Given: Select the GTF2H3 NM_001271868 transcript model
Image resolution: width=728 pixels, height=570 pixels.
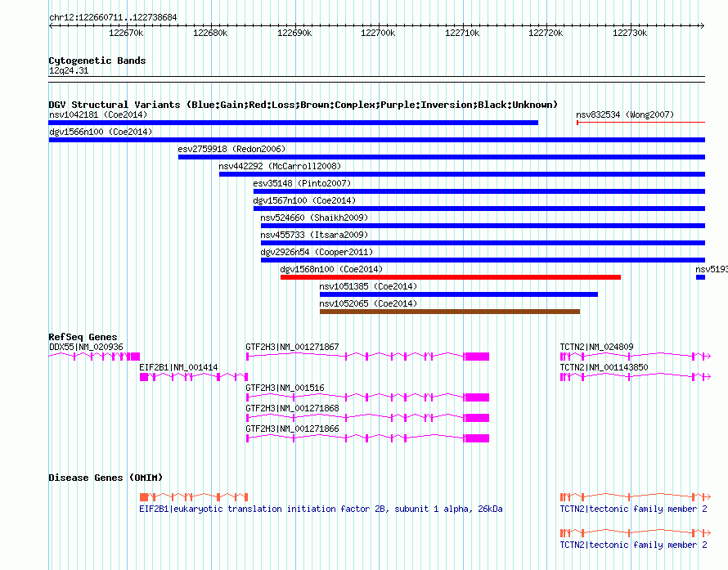Looking at the screenshot, I should (x=368, y=418).
